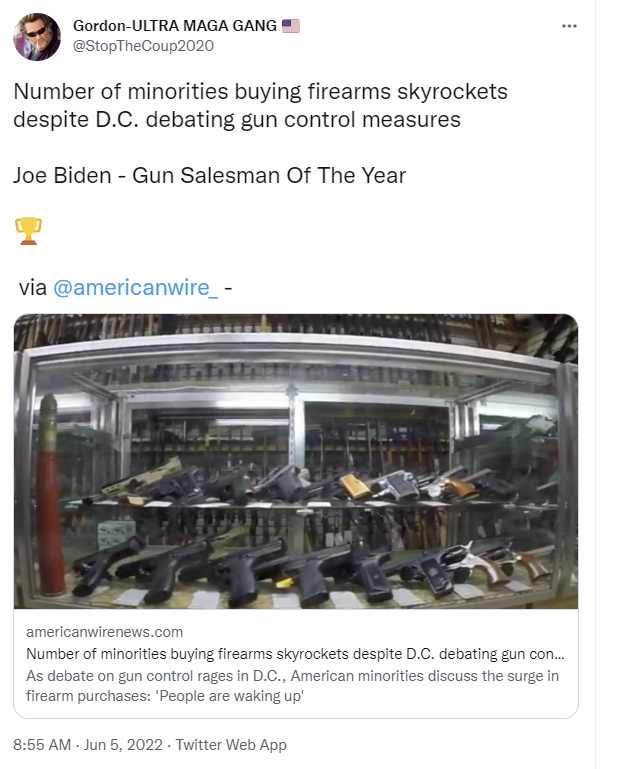Open Gordon's profile avatar picture
The image size is (617, 769).
[37, 35]
